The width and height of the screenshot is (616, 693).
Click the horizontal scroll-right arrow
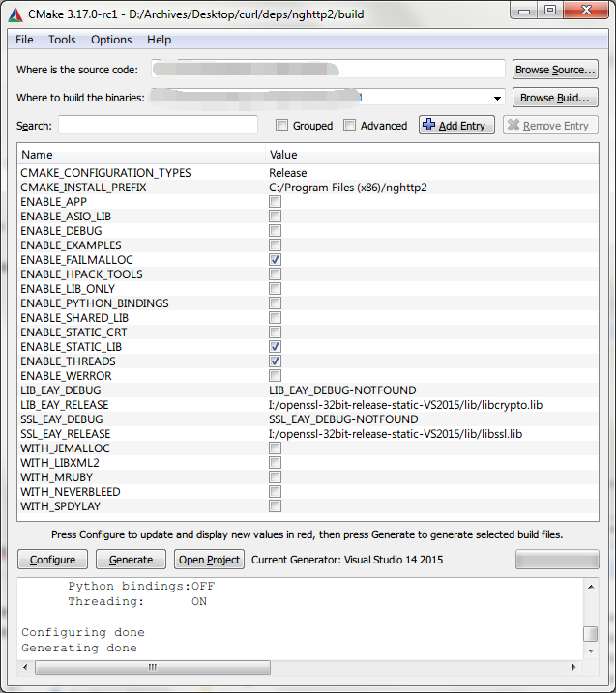point(574,667)
